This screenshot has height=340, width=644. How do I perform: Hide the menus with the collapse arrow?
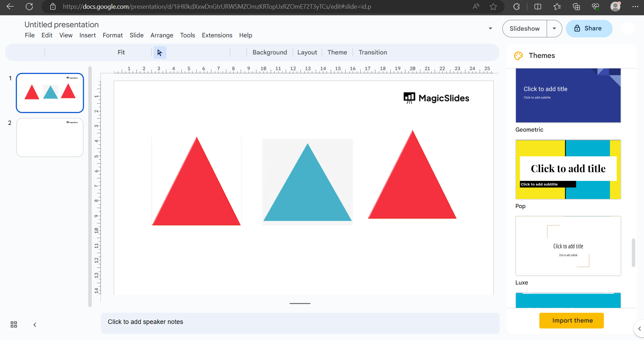pos(491,29)
